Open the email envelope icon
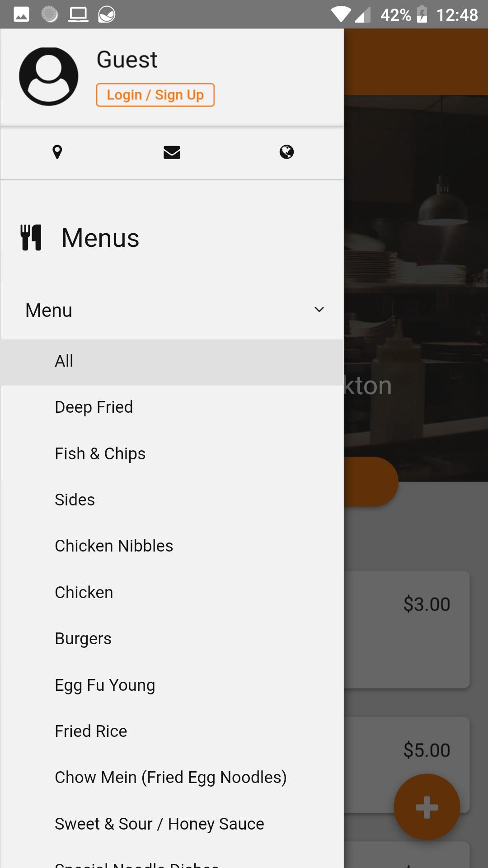This screenshot has width=488, height=868. point(172,152)
